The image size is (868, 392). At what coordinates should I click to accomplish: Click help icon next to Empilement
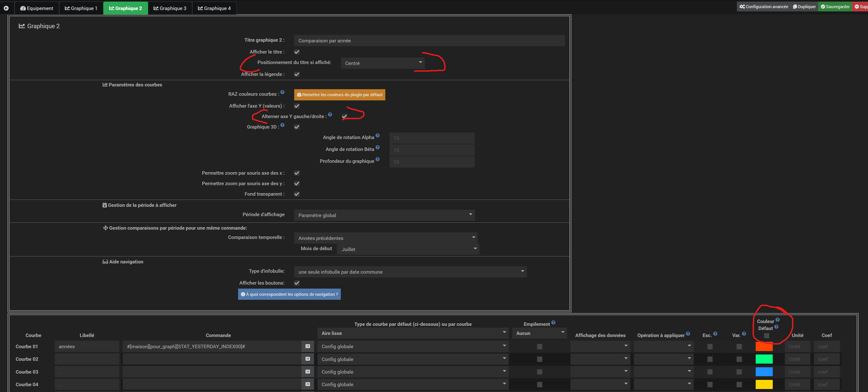coord(553,322)
